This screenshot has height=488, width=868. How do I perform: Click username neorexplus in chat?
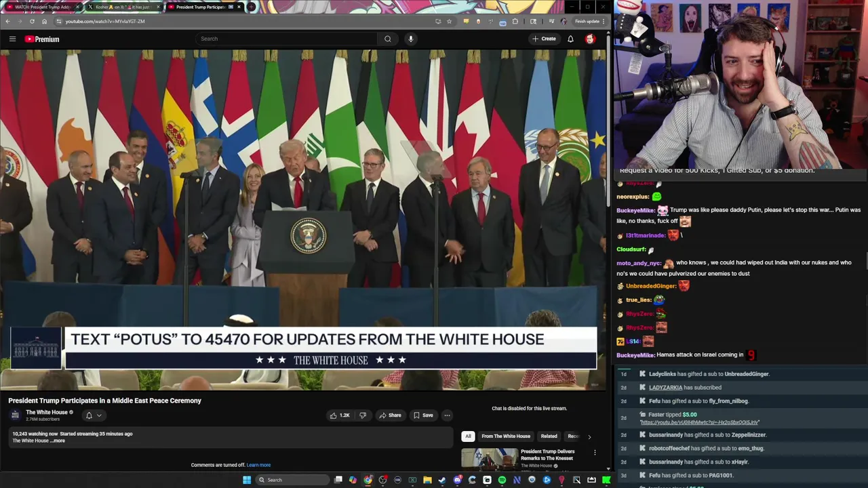click(x=632, y=197)
